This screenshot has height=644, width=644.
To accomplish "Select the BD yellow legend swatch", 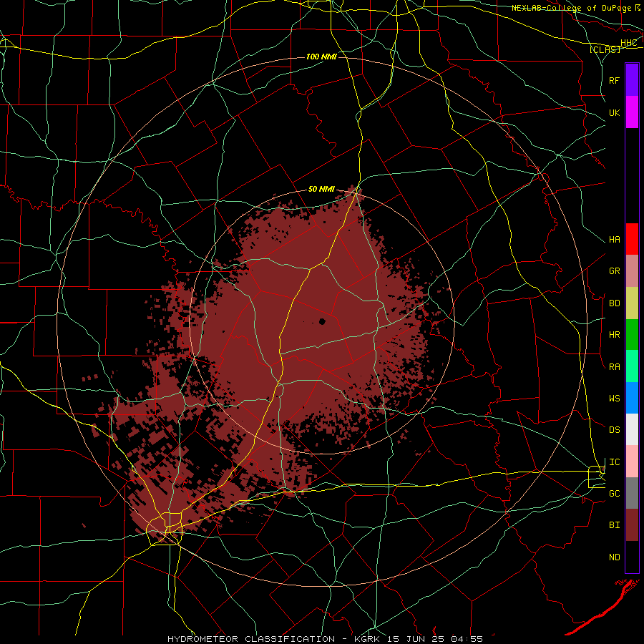I will click(x=632, y=303).
